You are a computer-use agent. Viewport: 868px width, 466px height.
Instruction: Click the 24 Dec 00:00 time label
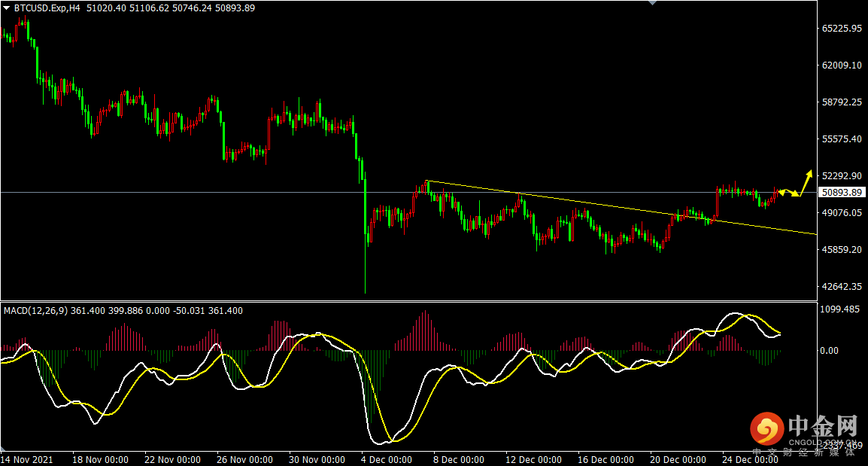pyautogui.click(x=750, y=460)
